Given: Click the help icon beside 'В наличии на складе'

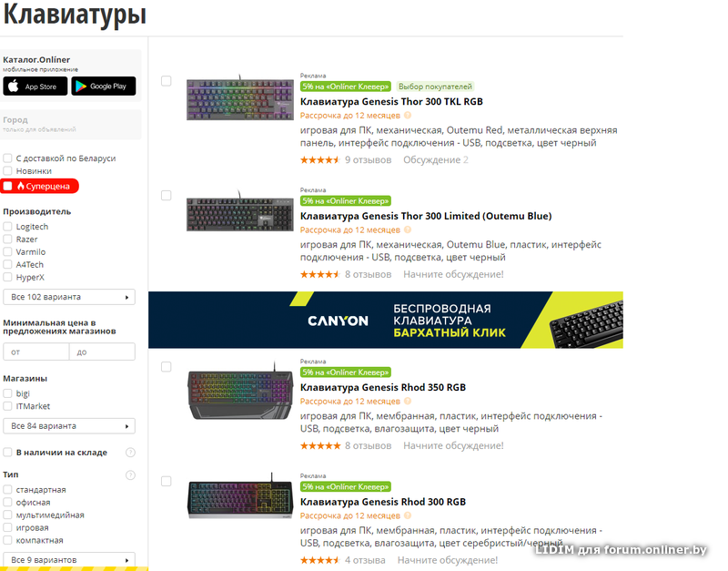Looking at the screenshot, I should [130, 453].
